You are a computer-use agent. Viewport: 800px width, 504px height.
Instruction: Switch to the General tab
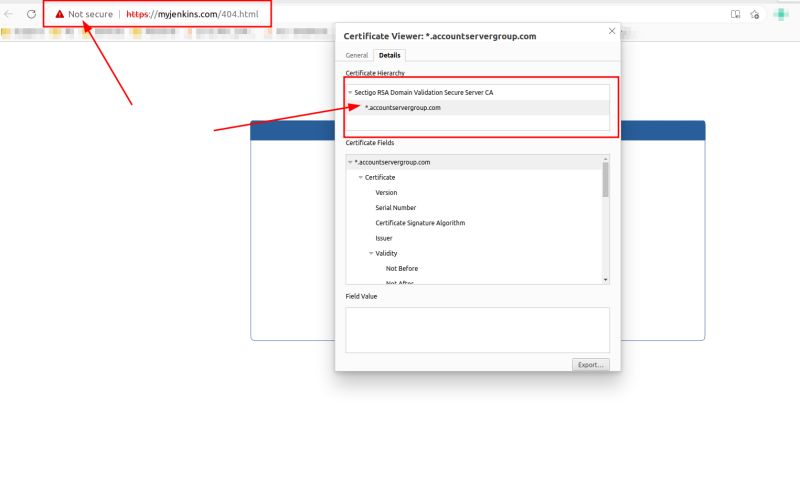pos(357,55)
